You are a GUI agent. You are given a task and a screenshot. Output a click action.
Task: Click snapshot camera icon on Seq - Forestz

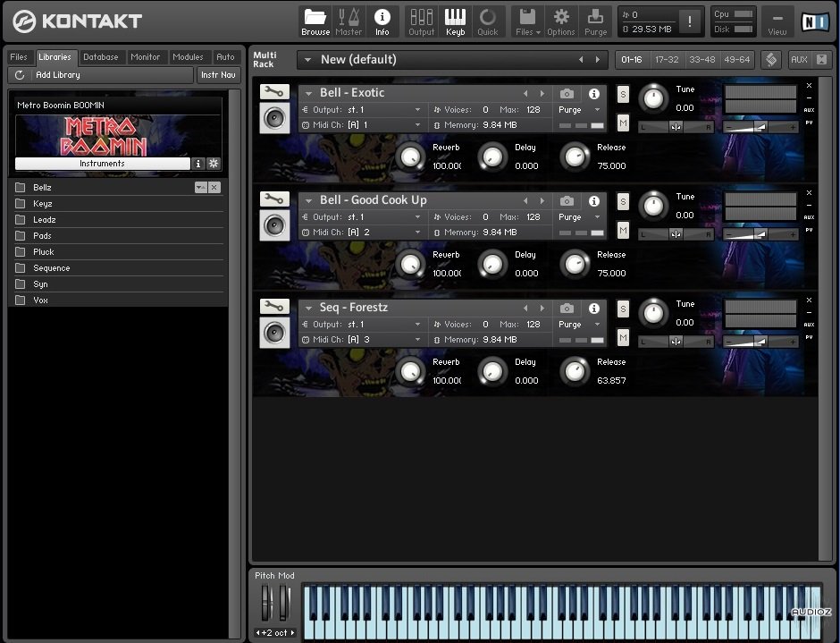(567, 308)
